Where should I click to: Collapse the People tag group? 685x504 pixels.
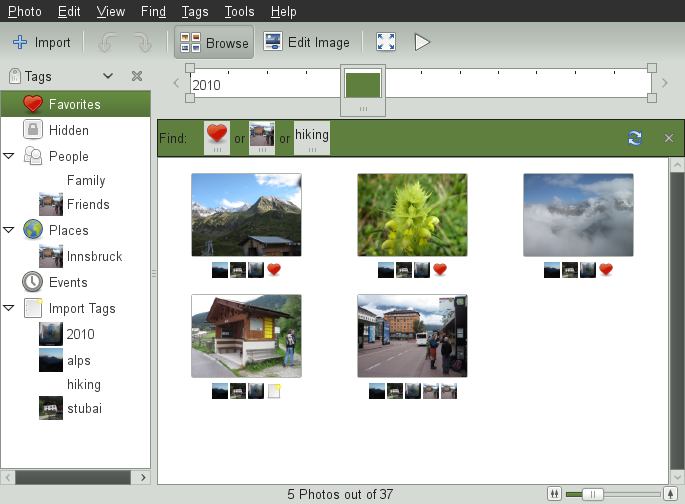(x=9, y=156)
